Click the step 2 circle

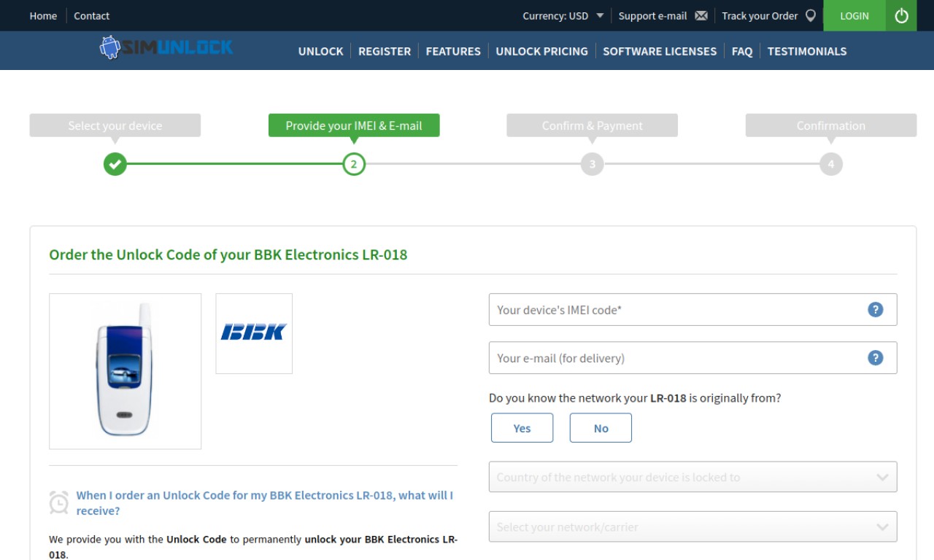click(354, 164)
